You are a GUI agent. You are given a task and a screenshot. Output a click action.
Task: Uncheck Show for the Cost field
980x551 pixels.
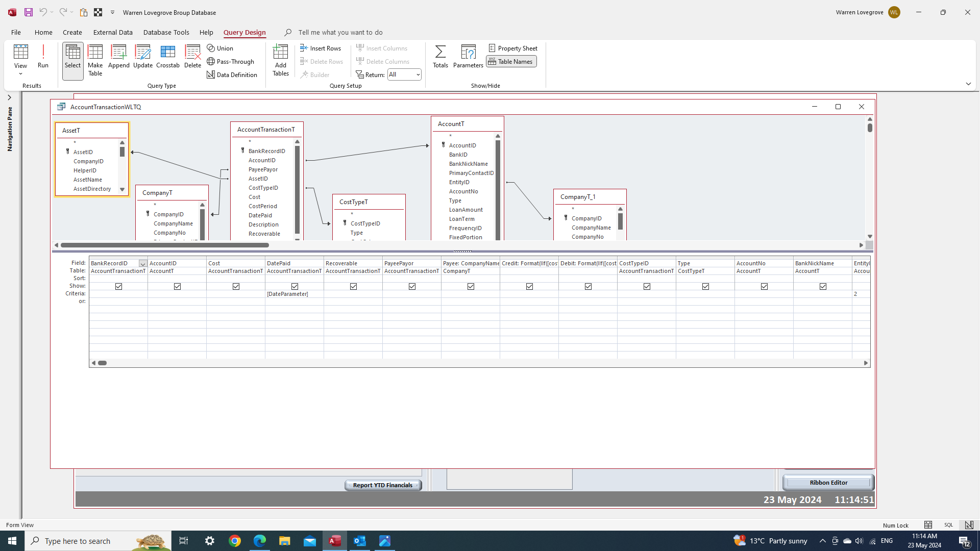click(x=236, y=286)
